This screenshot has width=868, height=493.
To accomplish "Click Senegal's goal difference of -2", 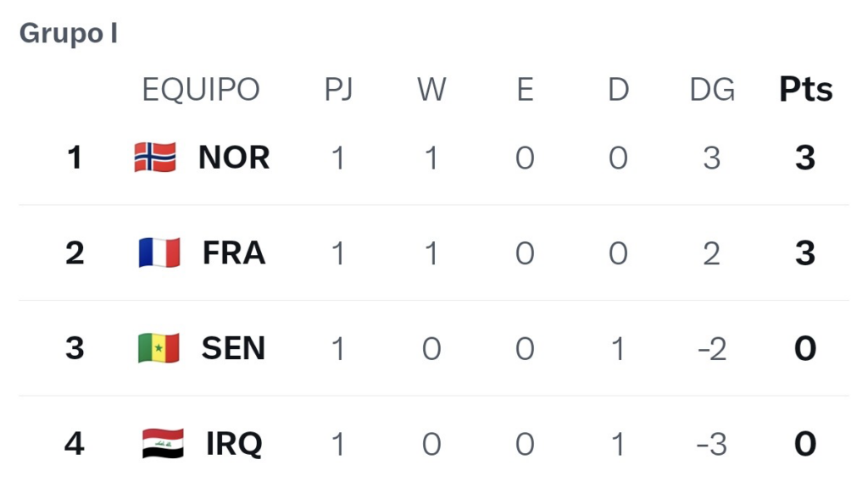I will pyautogui.click(x=712, y=349).
